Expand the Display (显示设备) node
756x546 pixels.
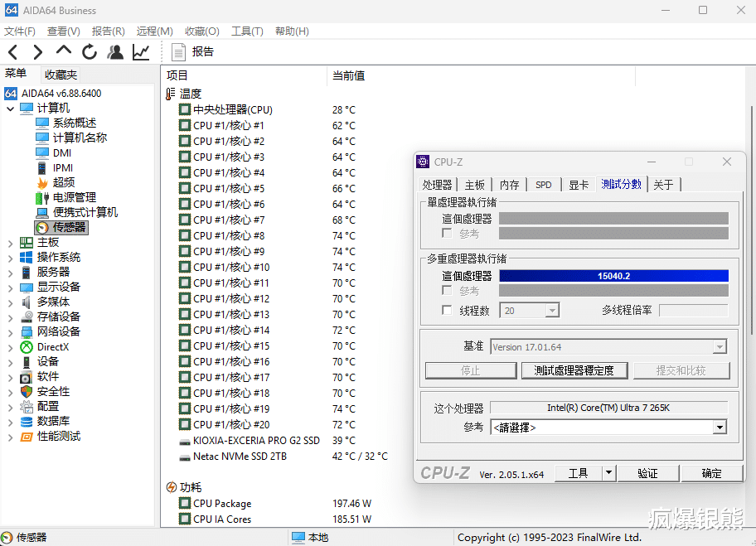click(10, 288)
